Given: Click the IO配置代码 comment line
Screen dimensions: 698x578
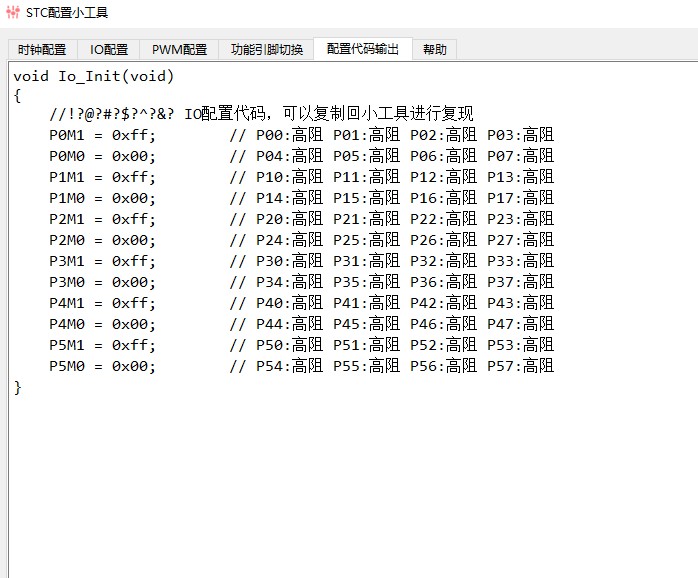Looking at the screenshot, I should 261,114.
